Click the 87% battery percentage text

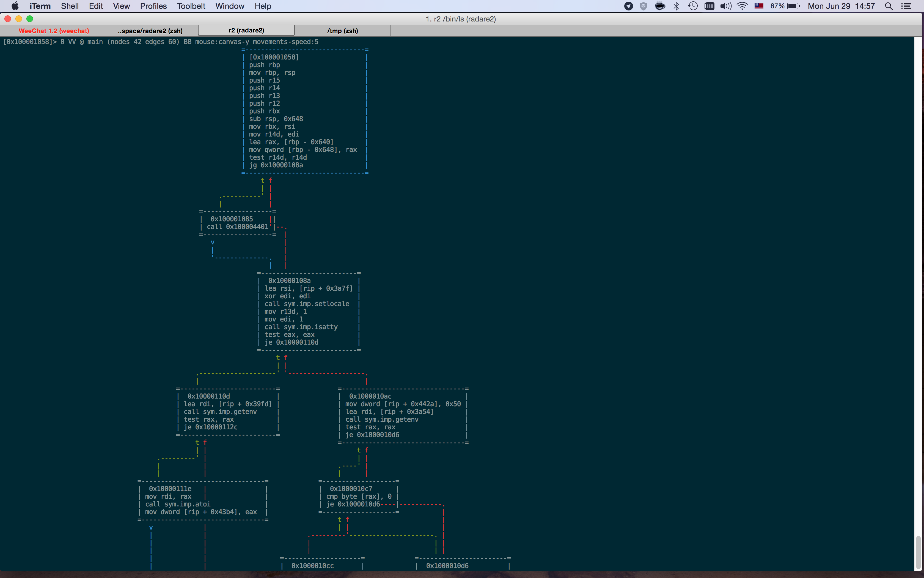coord(777,6)
